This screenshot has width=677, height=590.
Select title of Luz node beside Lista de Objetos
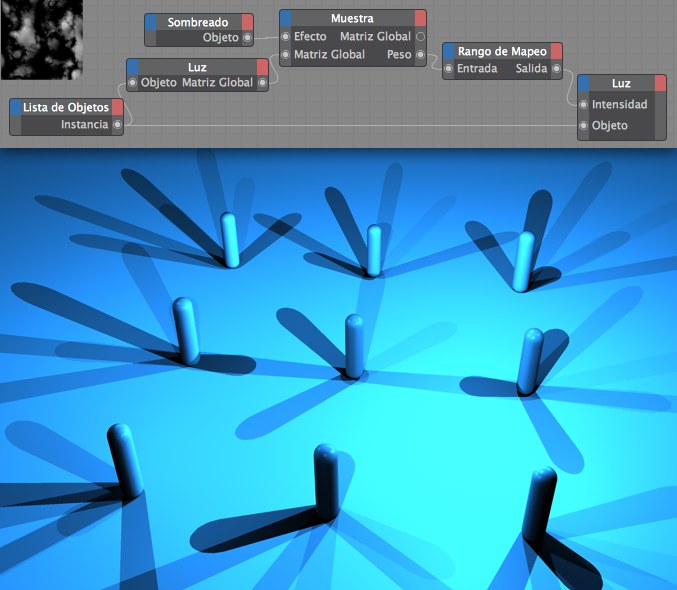[x=197, y=67]
